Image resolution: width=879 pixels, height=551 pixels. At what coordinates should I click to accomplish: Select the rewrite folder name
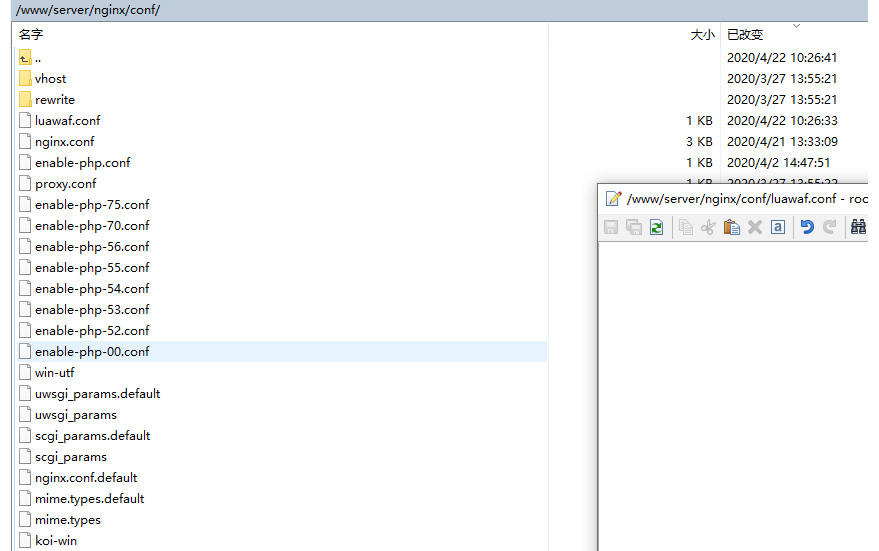click(55, 100)
